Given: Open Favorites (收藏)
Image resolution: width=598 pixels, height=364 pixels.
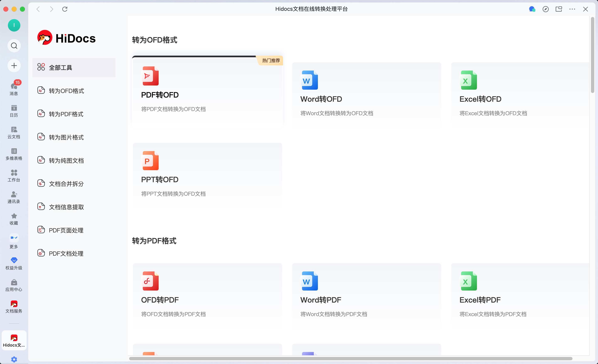Looking at the screenshot, I should 14,219.
